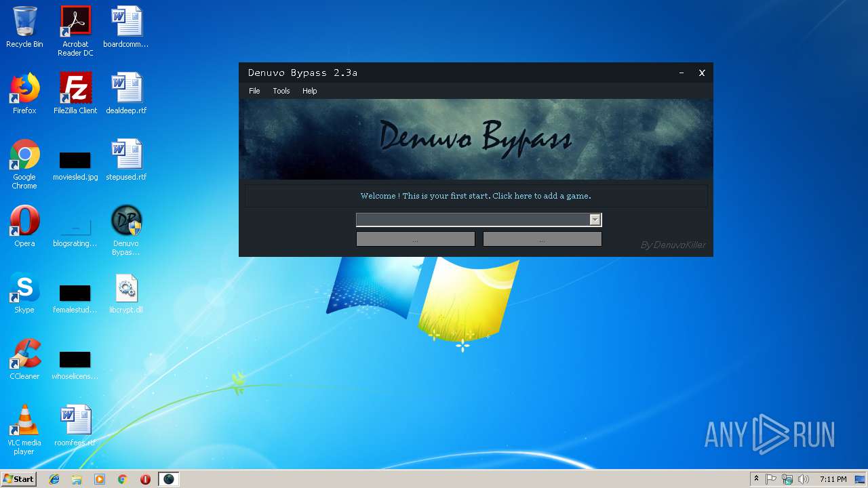Select the dealdeep.rtf file icon

coord(126,94)
